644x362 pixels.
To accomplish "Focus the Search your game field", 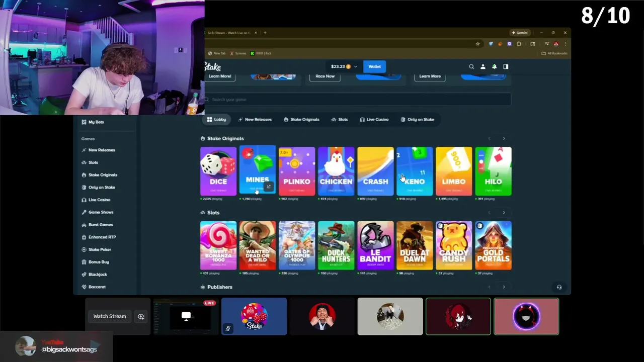I will pyautogui.click(x=358, y=100).
